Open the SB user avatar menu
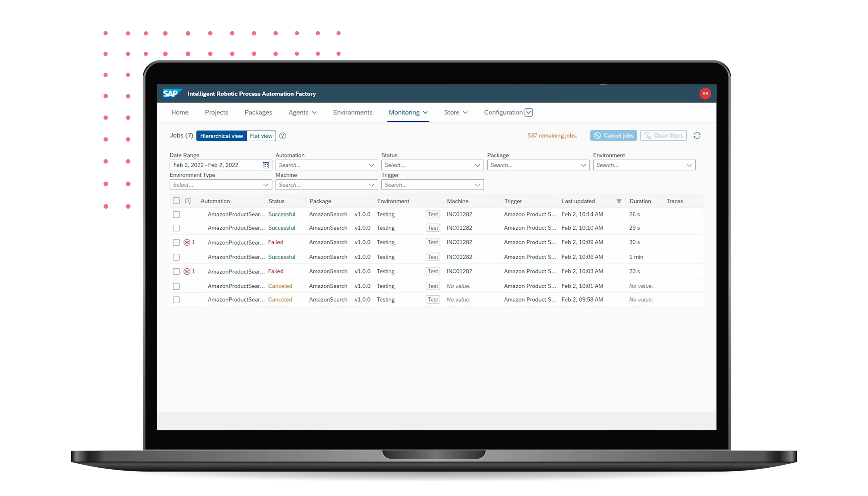 (x=705, y=94)
